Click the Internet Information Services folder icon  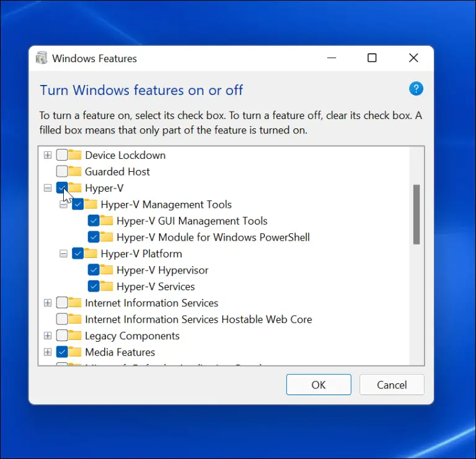coord(75,303)
